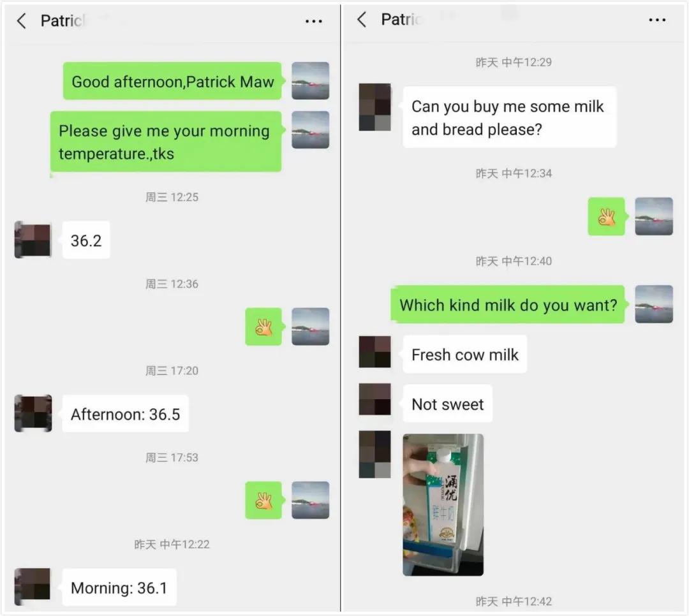
Task: Tap Patrick's avatar beside 'Afternoon: 36.5'
Action: pyautogui.click(x=33, y=413)
